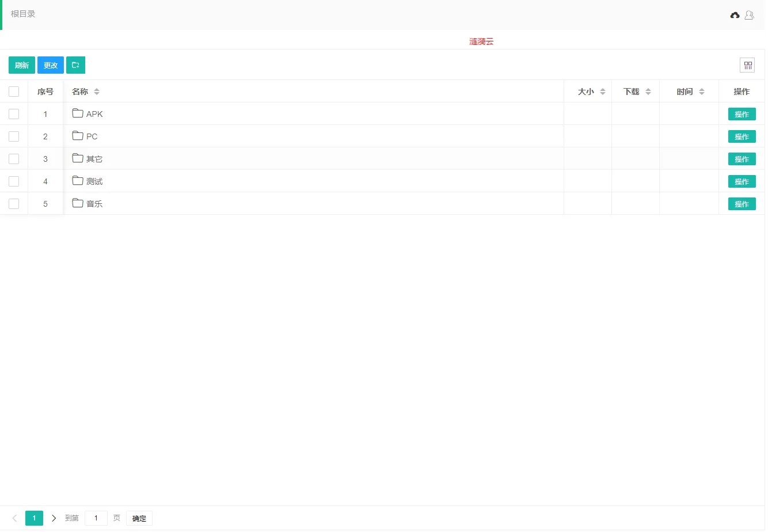Open the user account icon
The height and width of the screenshot is (532, 768).
click(x=749, y=16)
